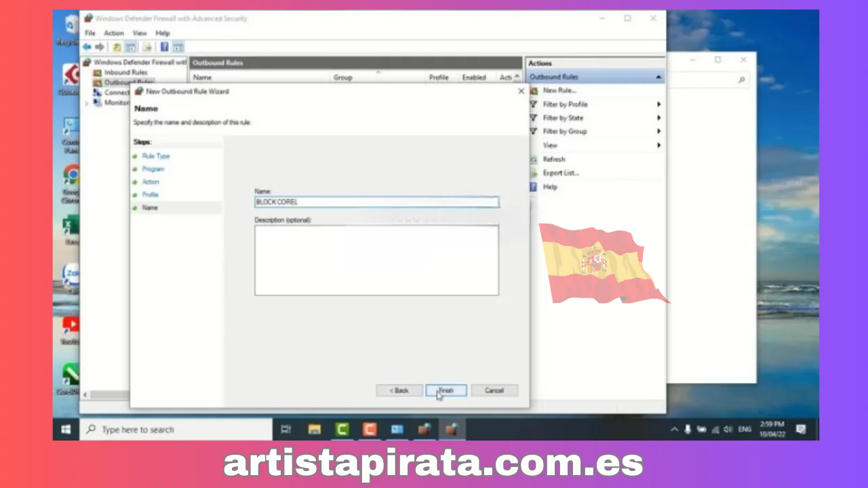Open the Action menu
The width and height of the screenshot is (868, 488).
(x=113, y=33)
